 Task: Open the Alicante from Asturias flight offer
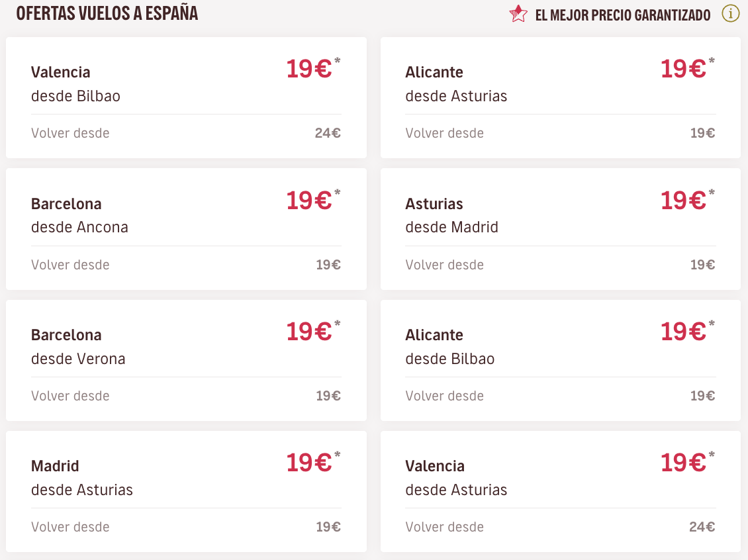(x=561, y=97)
